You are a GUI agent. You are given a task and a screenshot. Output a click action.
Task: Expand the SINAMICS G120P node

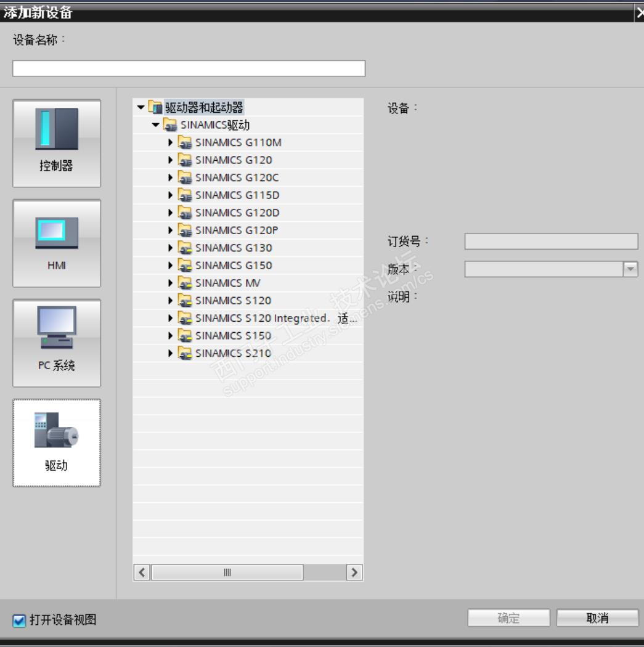(170, 230)
